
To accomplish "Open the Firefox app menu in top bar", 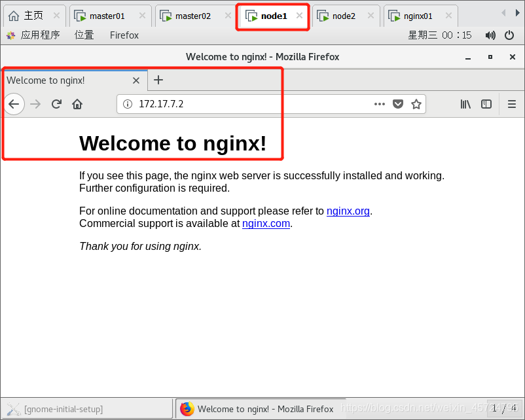I will (x=124, y=35).
